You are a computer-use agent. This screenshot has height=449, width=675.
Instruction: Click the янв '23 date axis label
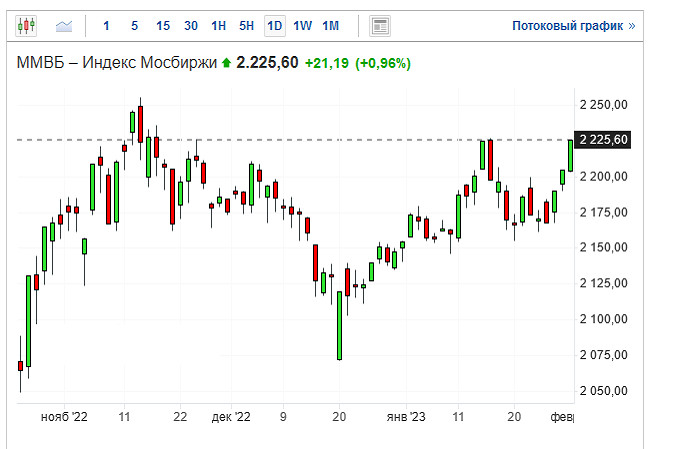click(x=406, y=417)
